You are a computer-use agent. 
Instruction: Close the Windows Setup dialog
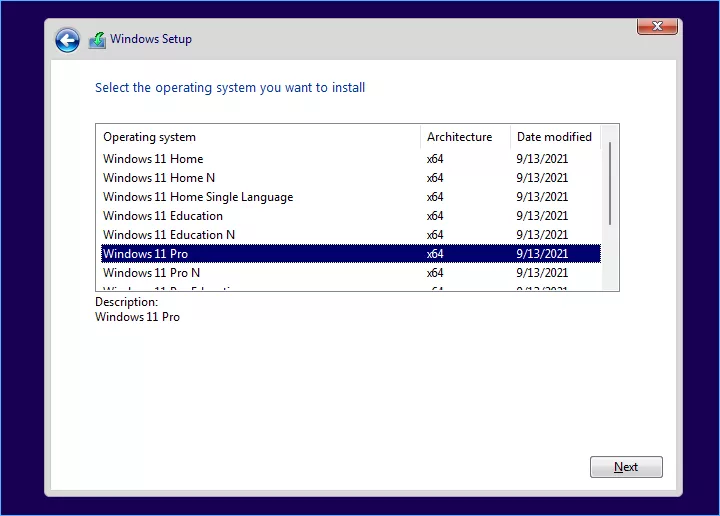657,26
